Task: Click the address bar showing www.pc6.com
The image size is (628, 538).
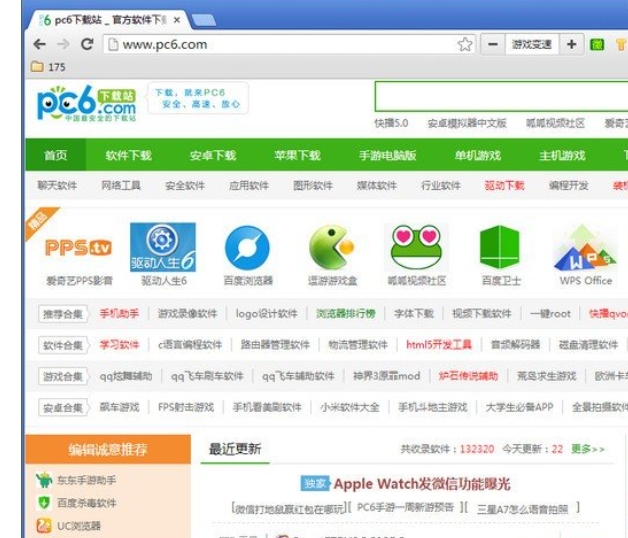Action: pos(289,44)
